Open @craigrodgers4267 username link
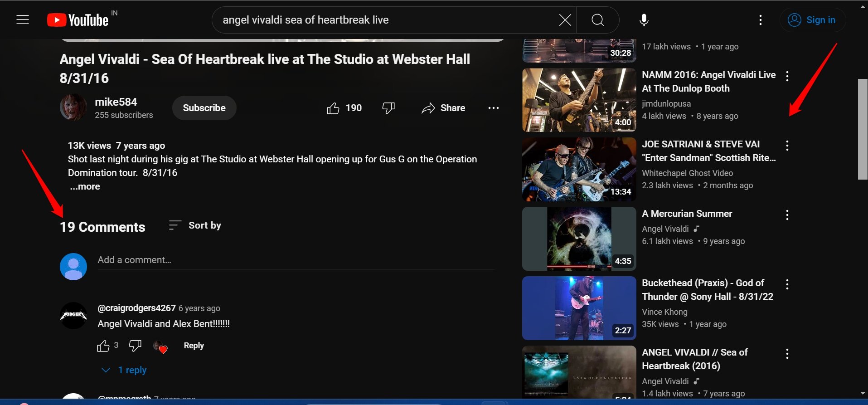 coord(136,308)
